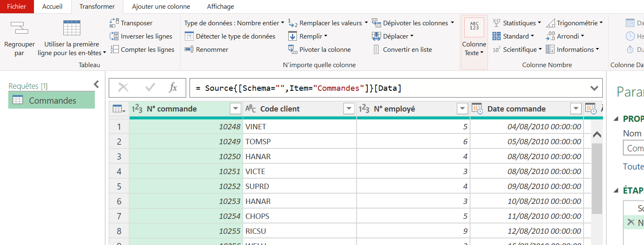Select the Date commande column header
The width and height of the screenshot is (644, 245).
(x=527, y=109)
